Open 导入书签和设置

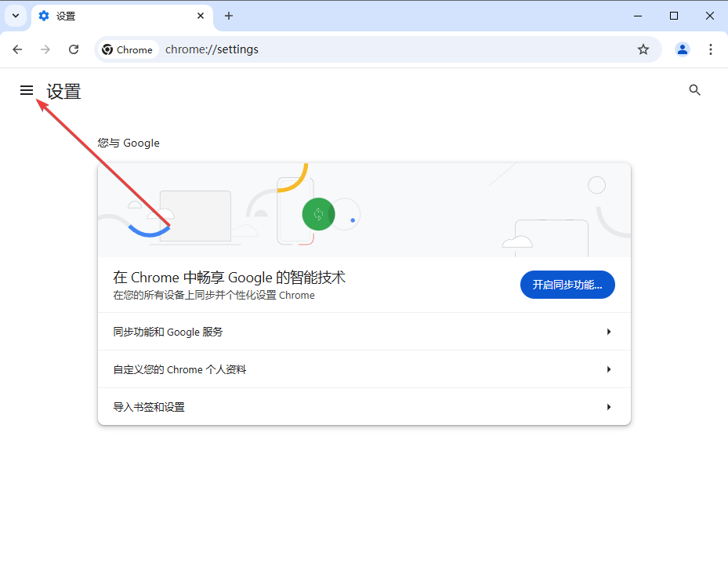364,406
